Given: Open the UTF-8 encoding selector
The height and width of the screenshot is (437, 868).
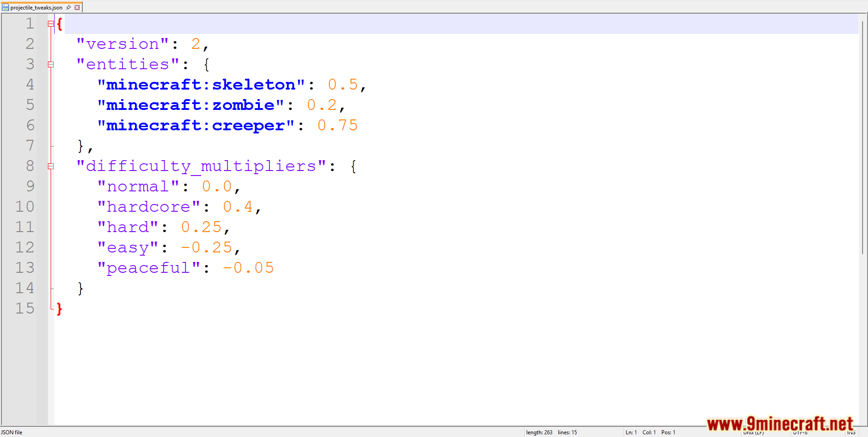Looking at the screenshot, I should (800, 433).
